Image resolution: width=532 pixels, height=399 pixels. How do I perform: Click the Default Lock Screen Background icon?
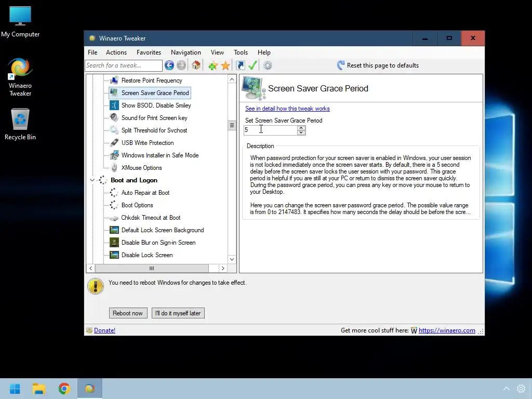pos(114,230)
